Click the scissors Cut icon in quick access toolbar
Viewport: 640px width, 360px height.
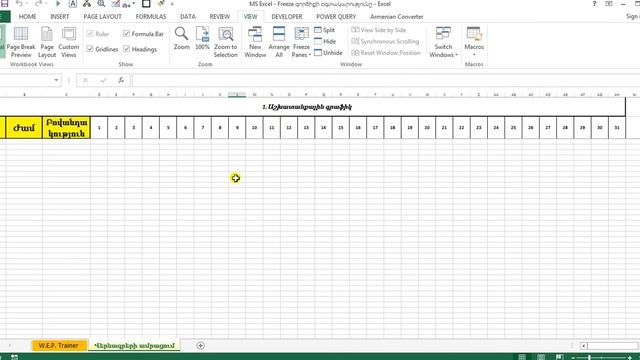point(87,4)
